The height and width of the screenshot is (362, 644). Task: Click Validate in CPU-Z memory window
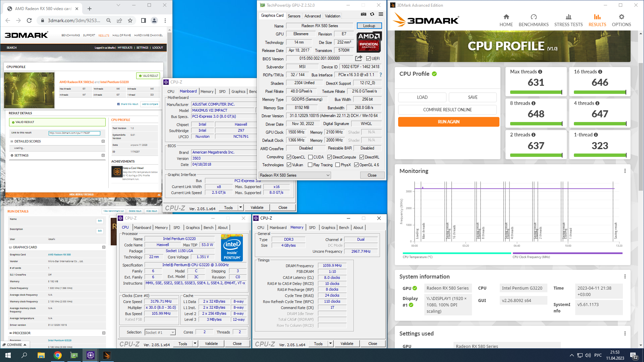(x=347, y=344)
